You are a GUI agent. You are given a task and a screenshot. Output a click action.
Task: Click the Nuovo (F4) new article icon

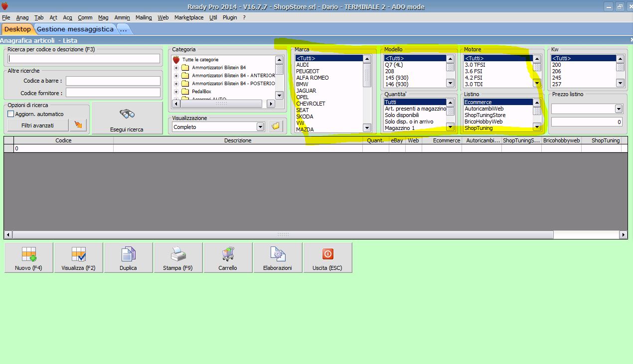click(29, 254)
